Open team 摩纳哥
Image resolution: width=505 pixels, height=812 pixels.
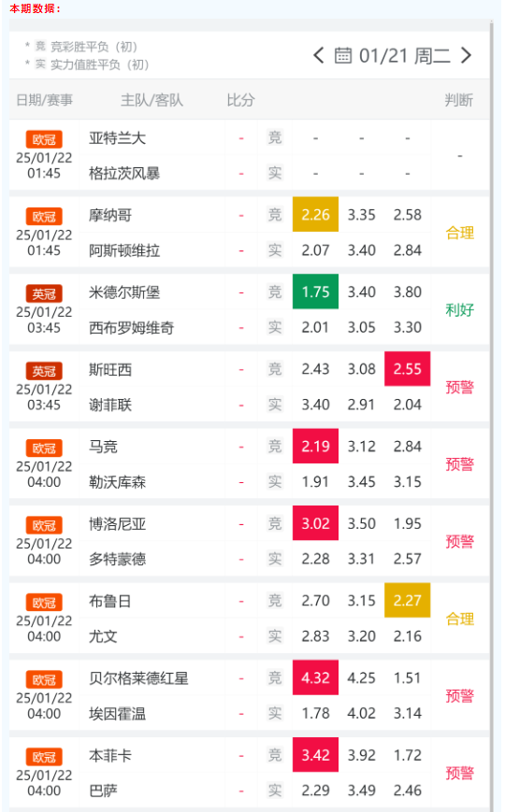(110, 215)
